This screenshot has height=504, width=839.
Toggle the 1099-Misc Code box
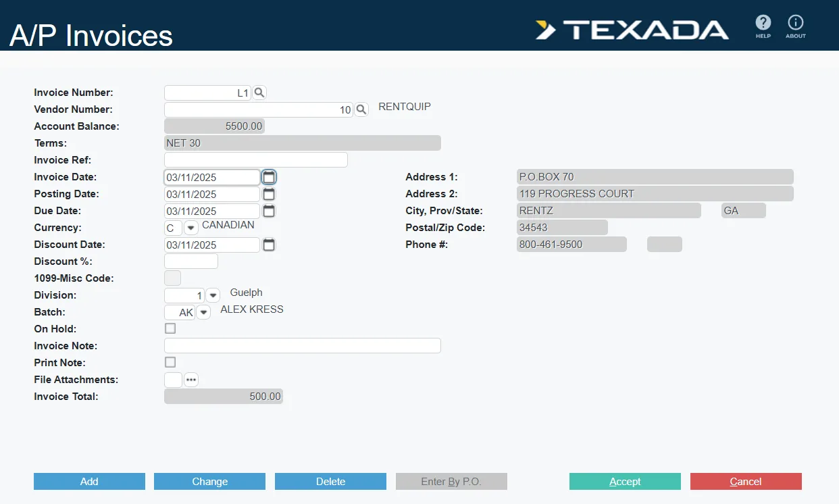[172, 278]
